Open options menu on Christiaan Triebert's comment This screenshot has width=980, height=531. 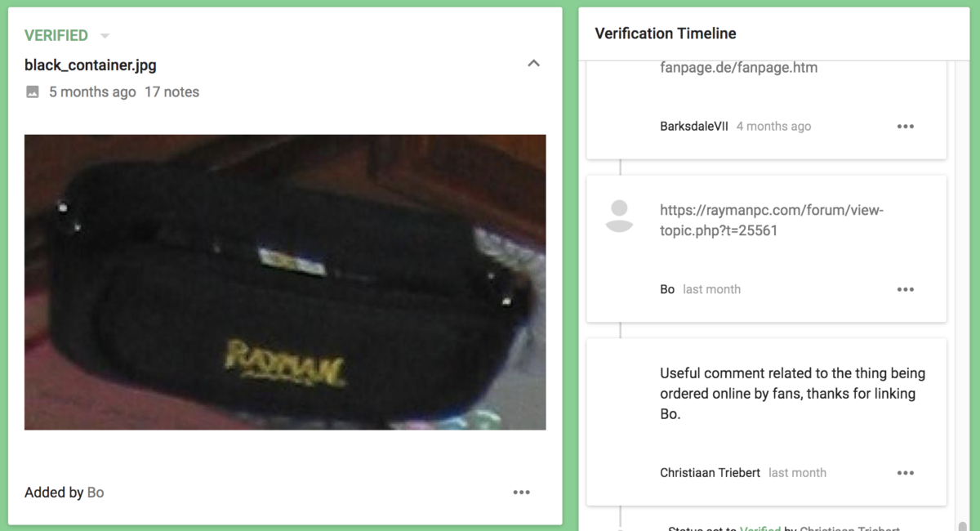pos(905,473)
